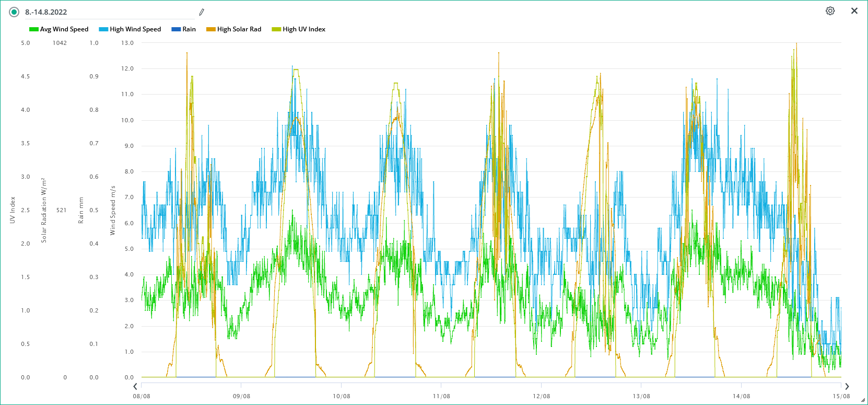The height and width of the screenshot is (405, 868).
Task: Click the 11/08 date label on x-axis
Action: tap(441, 396)
